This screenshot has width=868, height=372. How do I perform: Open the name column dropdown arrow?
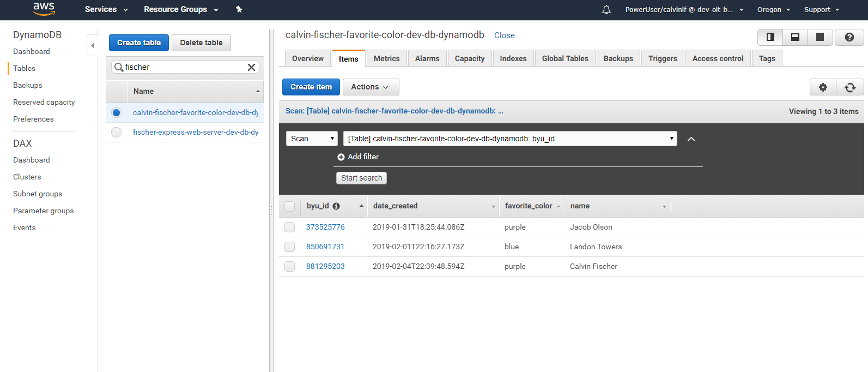pos(664,206)
